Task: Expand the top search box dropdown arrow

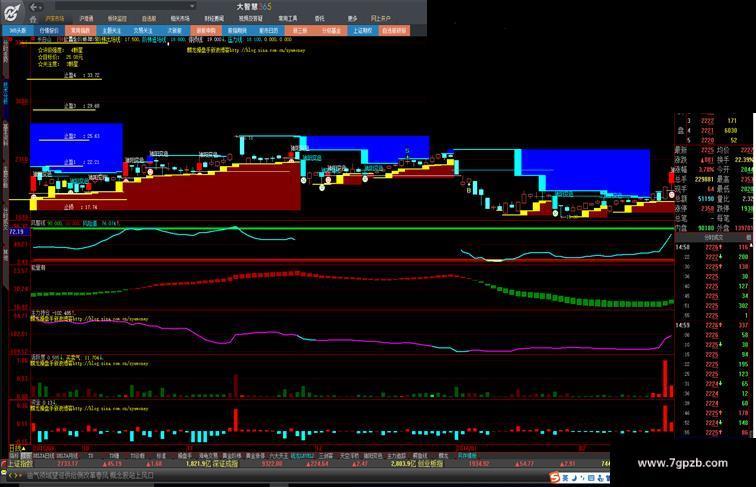Action: click(x=192, y=6)
